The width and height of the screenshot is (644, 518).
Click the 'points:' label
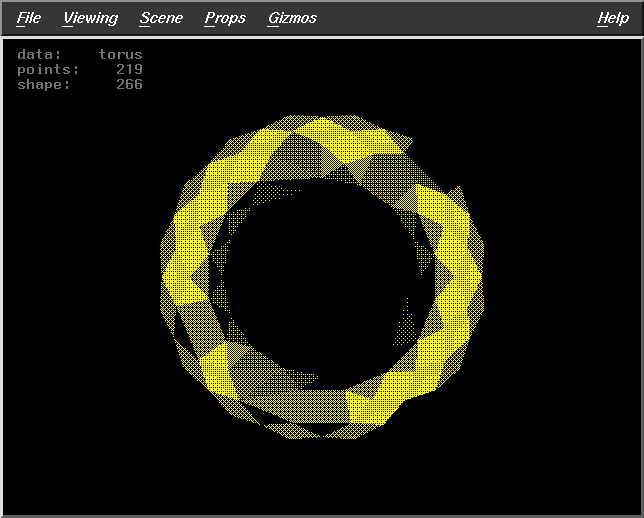point(48,69)
